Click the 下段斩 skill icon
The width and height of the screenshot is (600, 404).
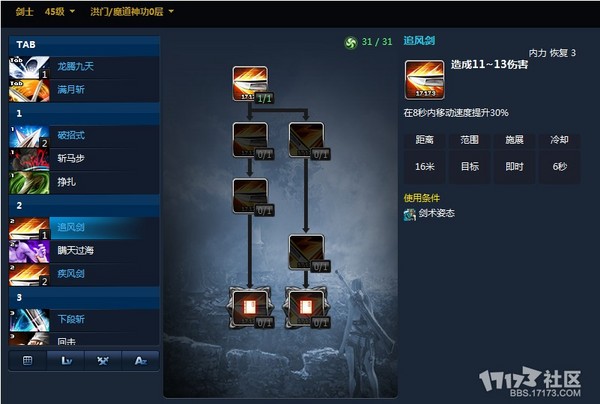[x=29, y=320]
